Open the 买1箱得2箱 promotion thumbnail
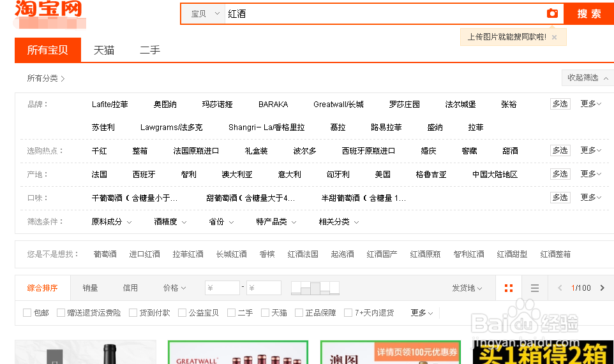The width and height of the screenshot is (614, 364). point(543,353)
